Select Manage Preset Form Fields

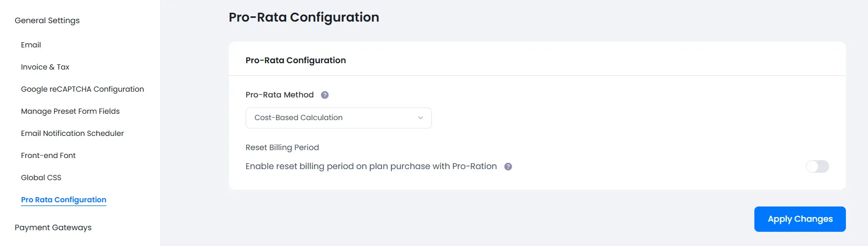coord(70,111)
